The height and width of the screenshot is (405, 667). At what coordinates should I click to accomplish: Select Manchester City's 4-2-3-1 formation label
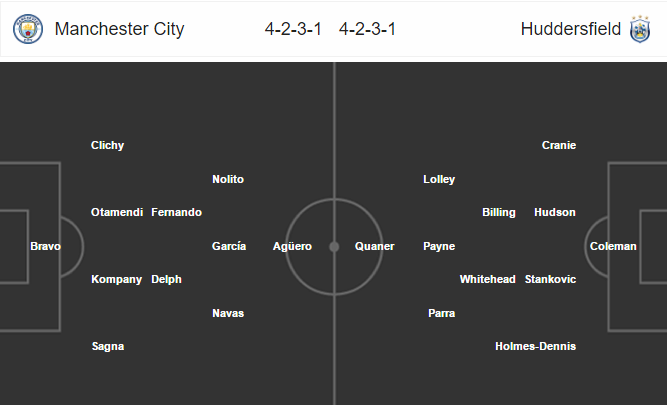coord(293,29)
